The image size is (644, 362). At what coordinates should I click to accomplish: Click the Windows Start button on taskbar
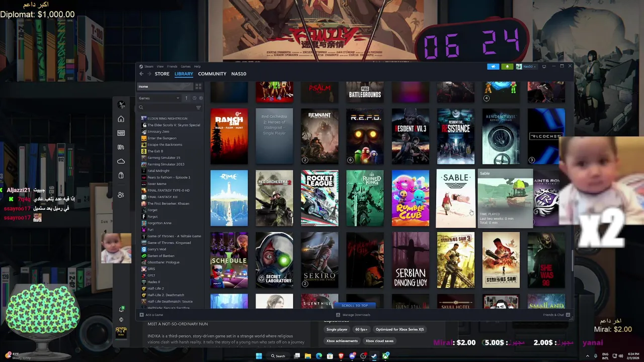click(x=259, y=356)
